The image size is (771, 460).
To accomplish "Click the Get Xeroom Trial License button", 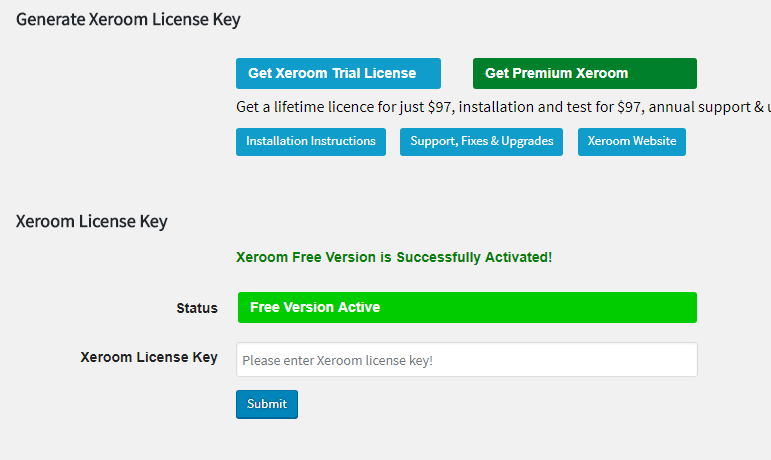I will tap(338, 73).
